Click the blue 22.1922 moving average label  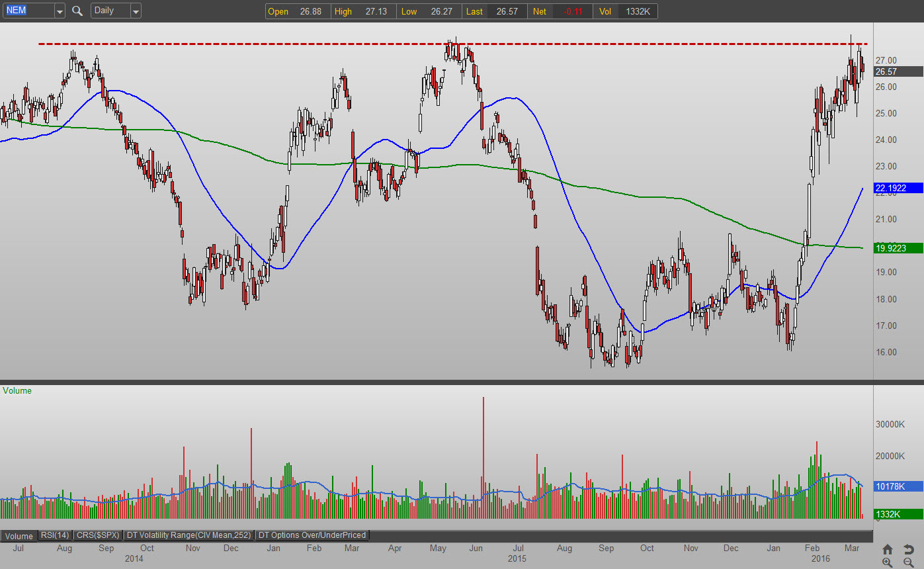click(x=898, y=188)
